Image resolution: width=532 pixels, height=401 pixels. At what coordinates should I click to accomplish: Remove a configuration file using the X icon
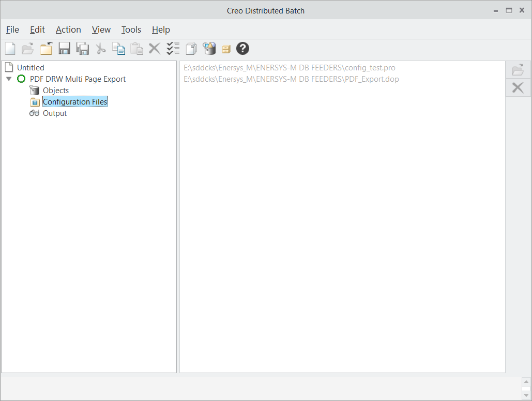point(518,87)
